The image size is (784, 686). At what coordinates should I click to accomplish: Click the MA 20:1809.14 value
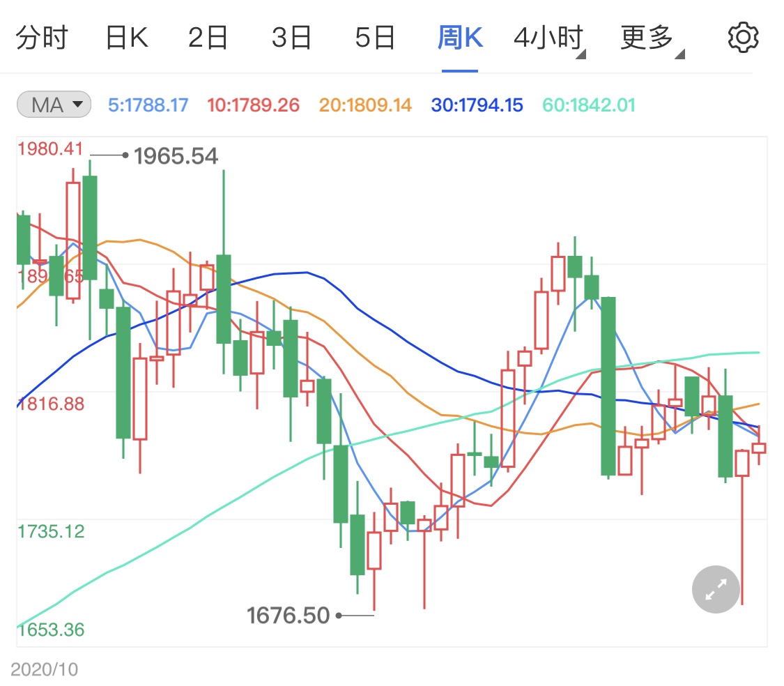[365, 105]
